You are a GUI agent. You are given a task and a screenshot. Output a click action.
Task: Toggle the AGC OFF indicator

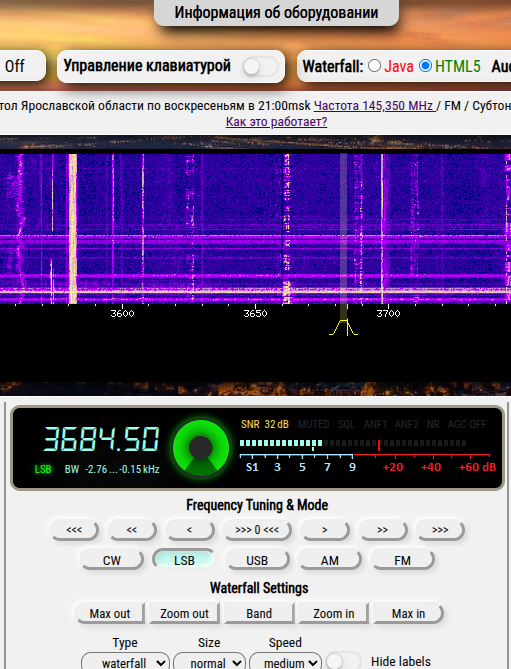point(467,424)
